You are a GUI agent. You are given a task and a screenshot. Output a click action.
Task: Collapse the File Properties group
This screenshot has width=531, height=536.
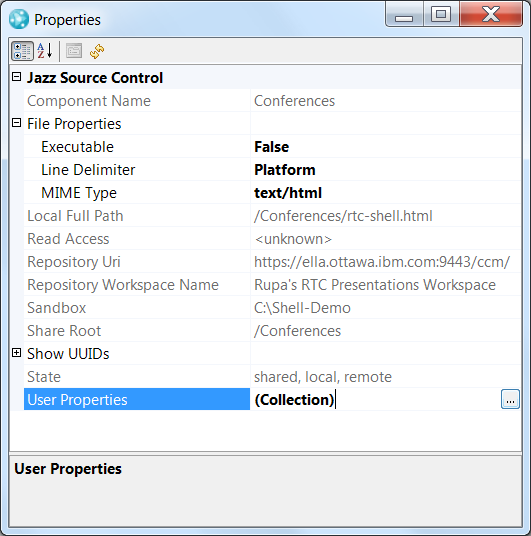(x=16, y=122)
